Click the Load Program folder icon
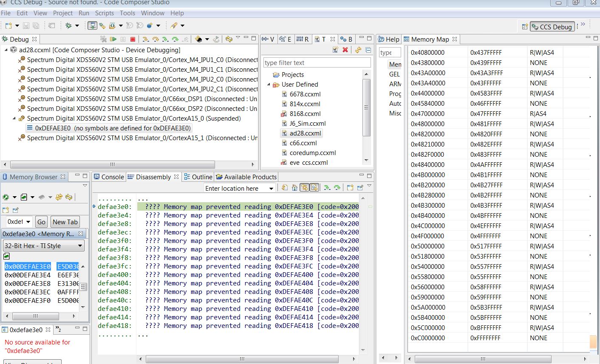The image size is (600, 364). click(x=112, y=25)
